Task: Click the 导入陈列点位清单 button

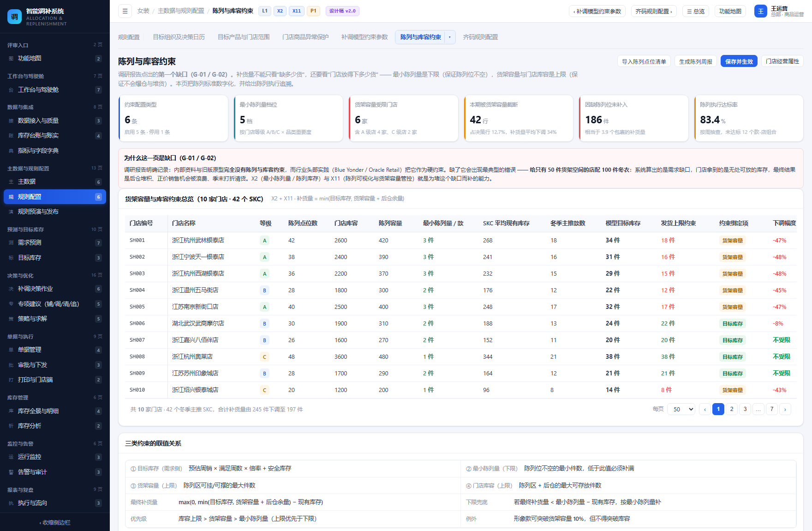Action: (644, 61)
